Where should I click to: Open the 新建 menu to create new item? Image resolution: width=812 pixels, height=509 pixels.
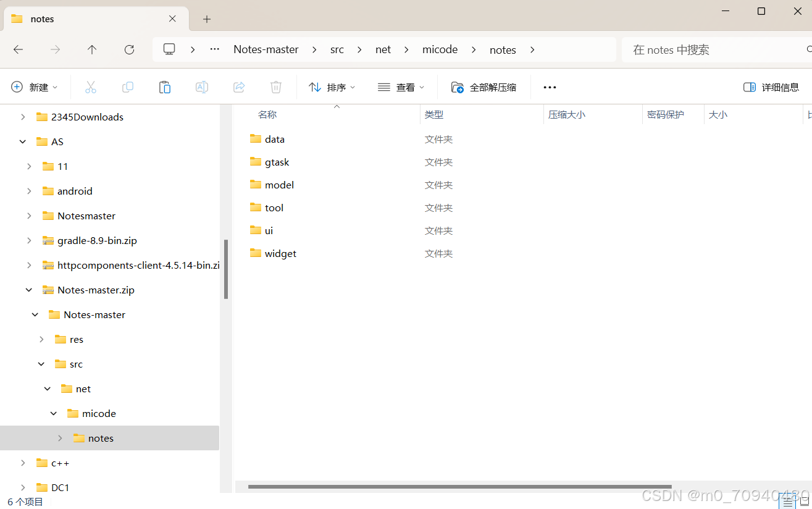(x=35, y=86)
